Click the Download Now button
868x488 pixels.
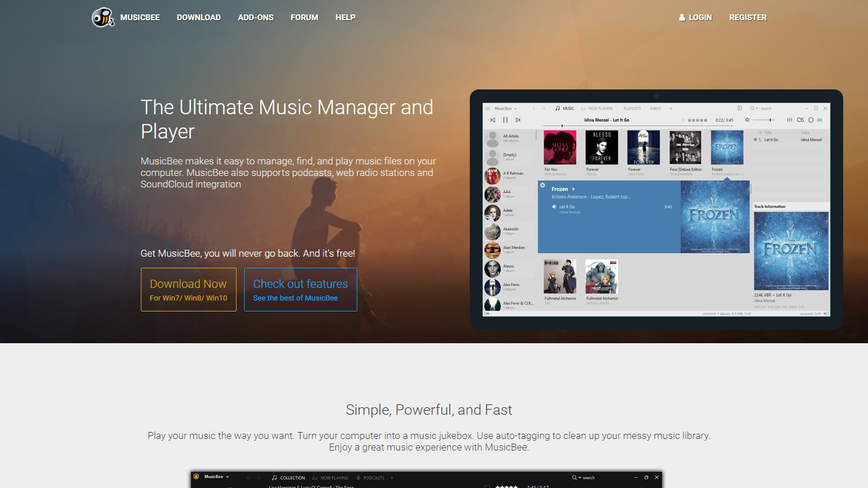pos(188,290)
